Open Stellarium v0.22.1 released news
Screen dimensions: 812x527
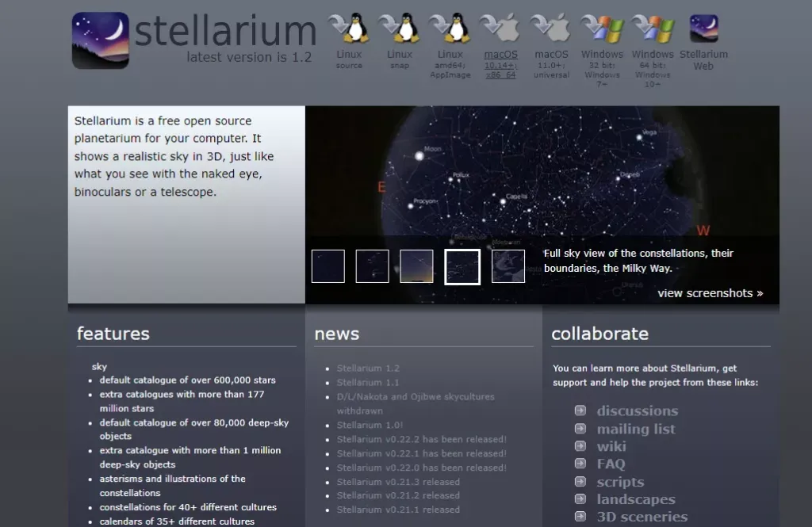422,453
